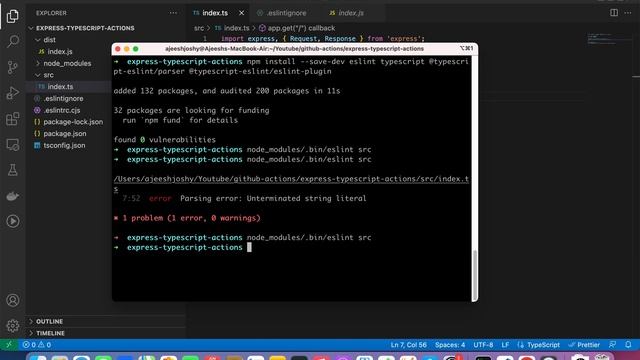The width and height of the screenshot is (640, 360).
Task: Select index.ts in the file tree
Action: click(60, 87)
